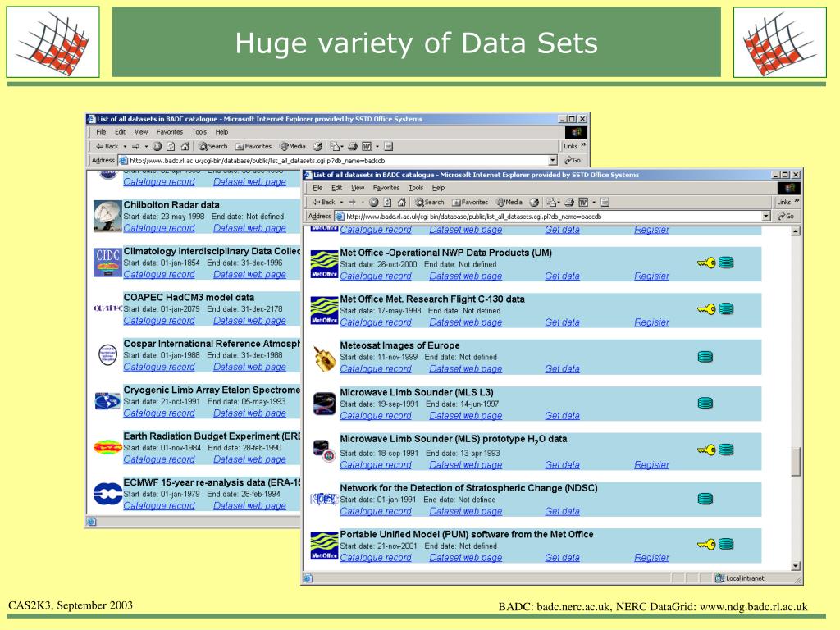Open Catalogue record for Chilbolton Radar data
This screenshot has width=840, height=630.
tap(159, 228)
